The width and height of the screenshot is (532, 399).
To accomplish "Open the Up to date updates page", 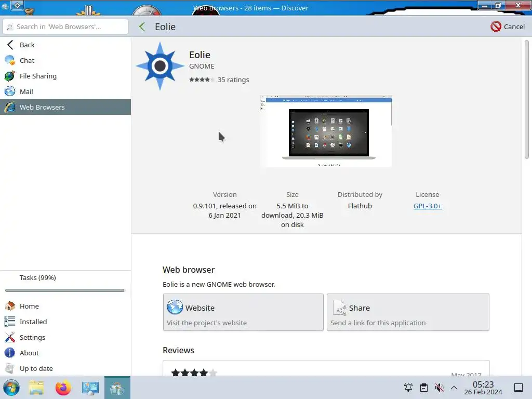I will (x=65, y=368).
